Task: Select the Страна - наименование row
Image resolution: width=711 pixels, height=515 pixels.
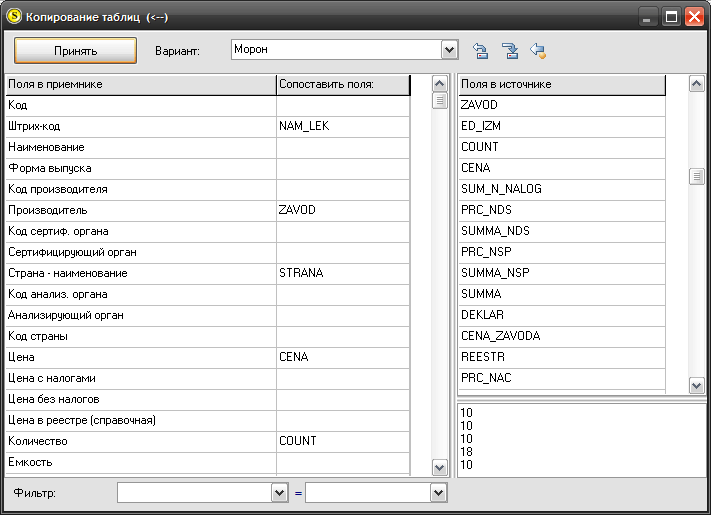Action: coord(141,273)
